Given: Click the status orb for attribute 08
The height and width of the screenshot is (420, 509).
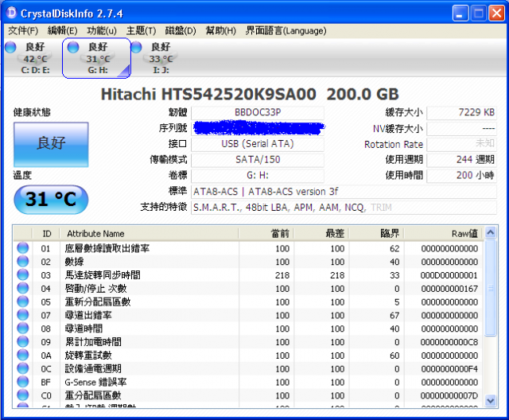Looking at the screenshot, I should click(x=23, y=329).
